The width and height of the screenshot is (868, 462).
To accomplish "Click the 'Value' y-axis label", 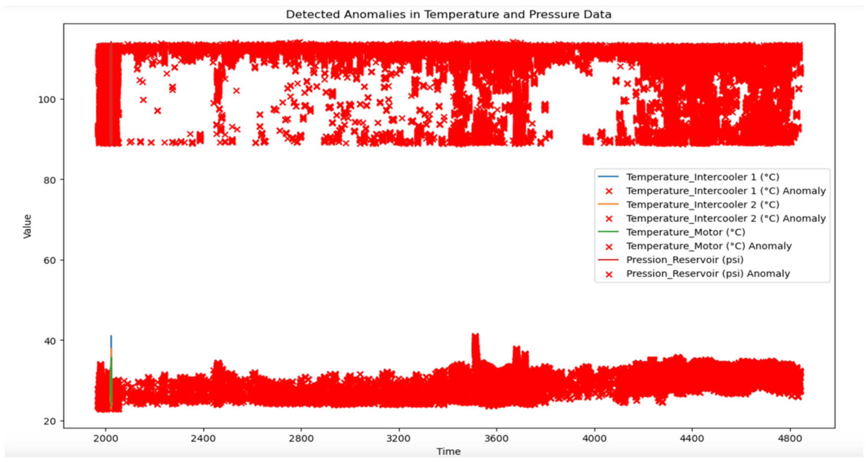I will coord(27,227).
